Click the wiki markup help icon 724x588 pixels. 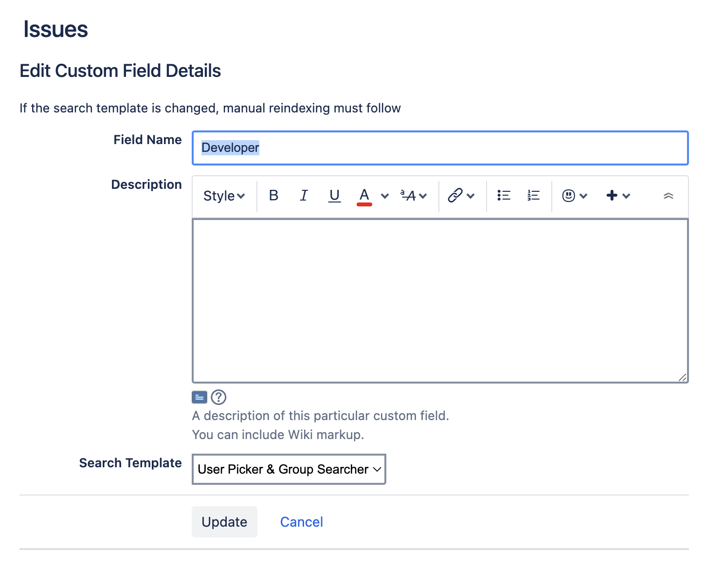tap(218, 397)
